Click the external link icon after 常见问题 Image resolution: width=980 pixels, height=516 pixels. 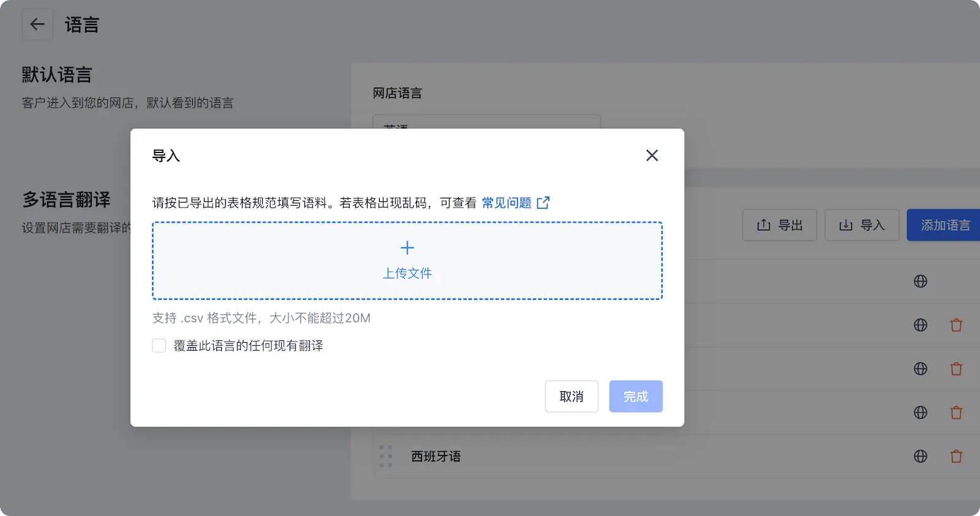(x=543, y=203)
